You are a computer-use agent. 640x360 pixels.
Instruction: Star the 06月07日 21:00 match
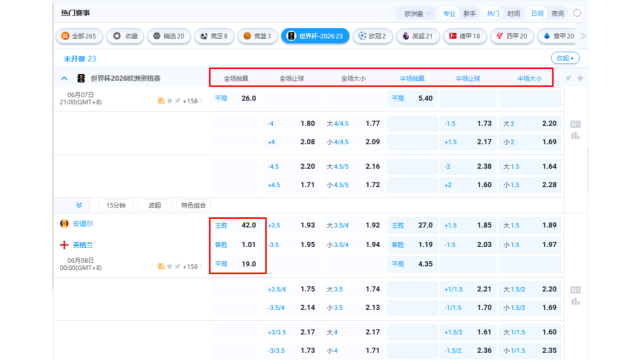(x=169, y=100)
